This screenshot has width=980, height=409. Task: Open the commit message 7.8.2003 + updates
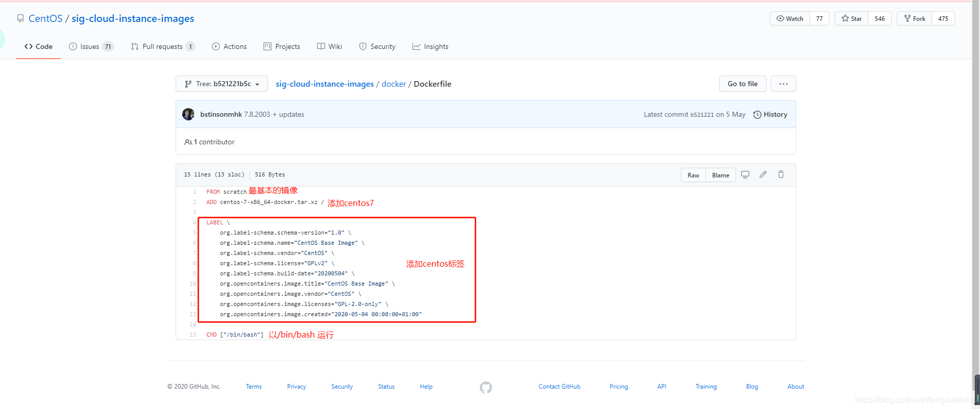[274, 114]
